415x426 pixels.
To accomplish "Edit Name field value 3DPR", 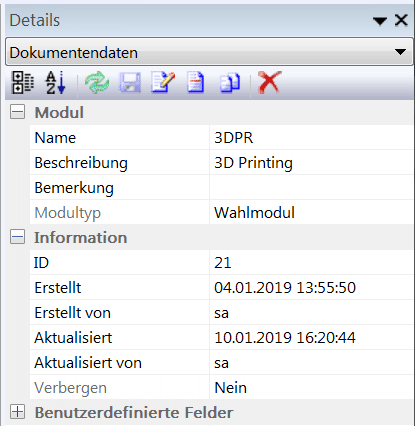I will pyautogui.click(x=311, y=137).
